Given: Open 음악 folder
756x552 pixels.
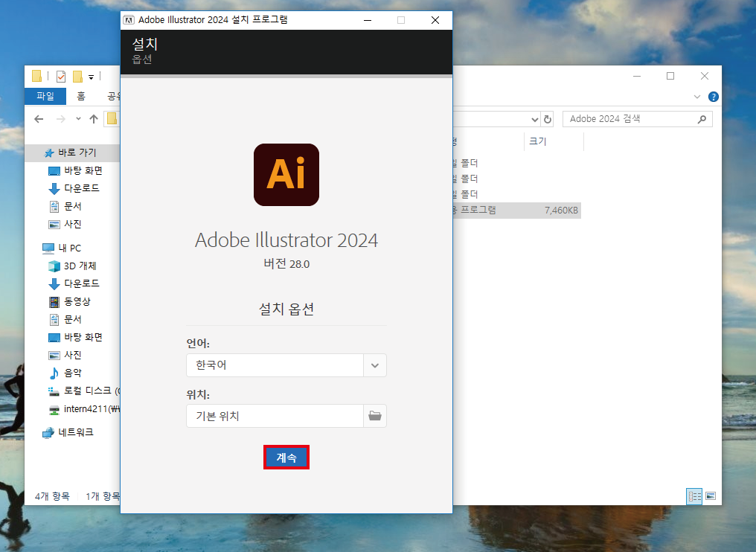Looking at the screenshot, I should coord(65,373).
